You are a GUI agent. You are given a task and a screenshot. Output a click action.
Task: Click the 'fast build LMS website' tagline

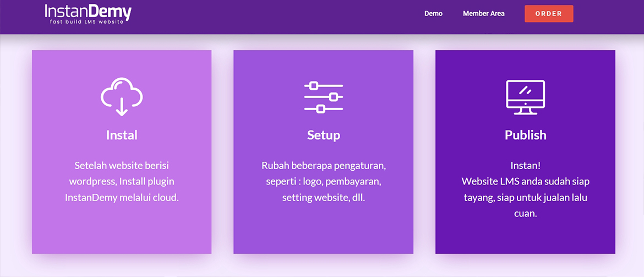tap(88, 21)
